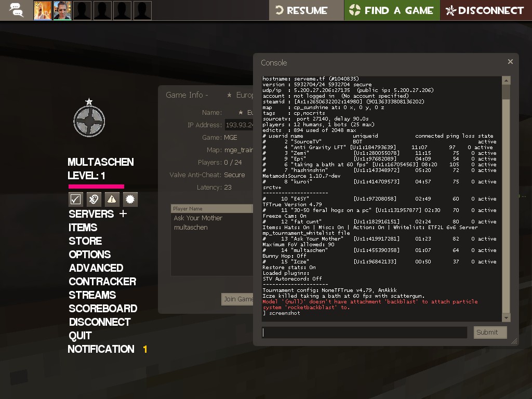
Task: Click the 'Bunny Hop: Off' console line
Action: point(284,256)
